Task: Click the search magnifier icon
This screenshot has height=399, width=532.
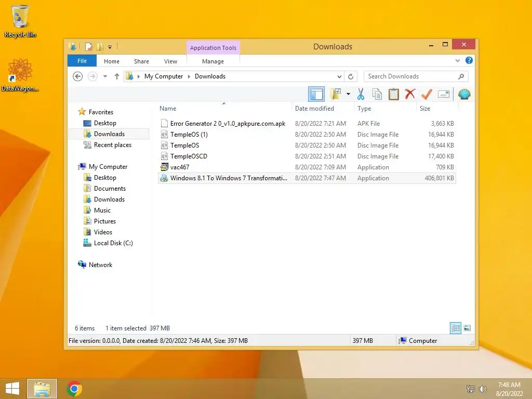Action: (x=461, y=76)
